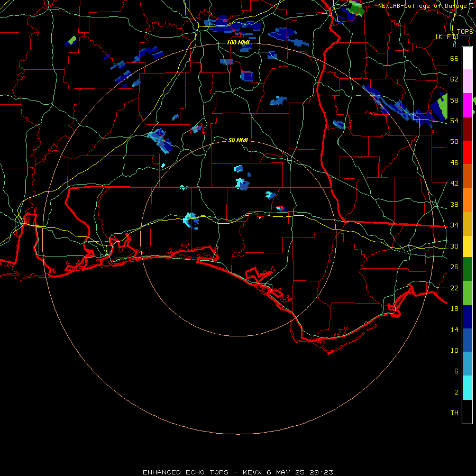Click the dark orange 46 kft legend swatch

[x=467, y=176]
